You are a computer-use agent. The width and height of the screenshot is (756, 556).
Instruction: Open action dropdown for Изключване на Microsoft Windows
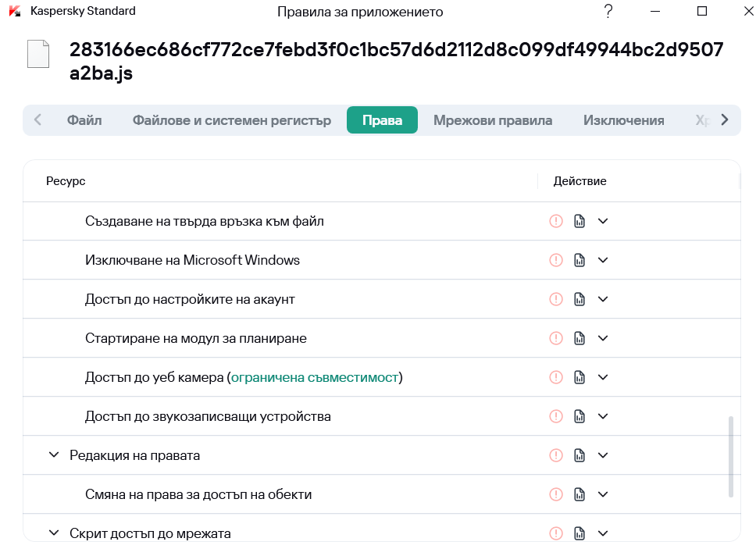(x=603, y=260)
